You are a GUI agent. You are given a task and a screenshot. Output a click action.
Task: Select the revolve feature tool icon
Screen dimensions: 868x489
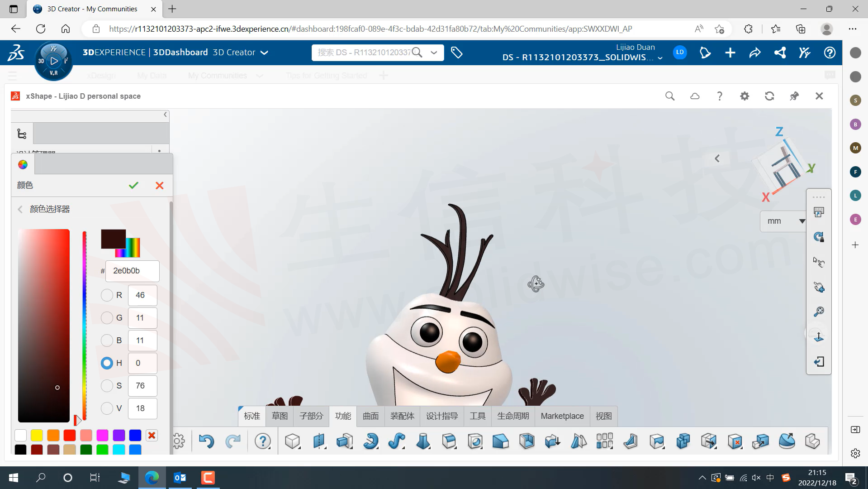[x=371, y=441]
